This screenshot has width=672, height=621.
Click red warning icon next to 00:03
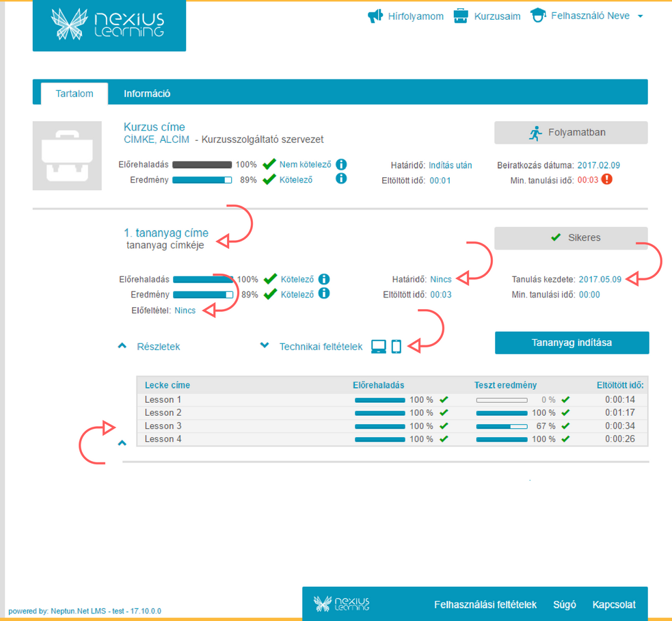606,180
